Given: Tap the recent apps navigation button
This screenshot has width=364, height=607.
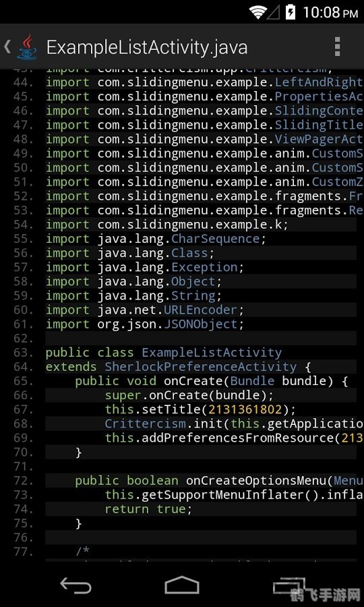Looking at the screenshot, I should pos(289,586).
